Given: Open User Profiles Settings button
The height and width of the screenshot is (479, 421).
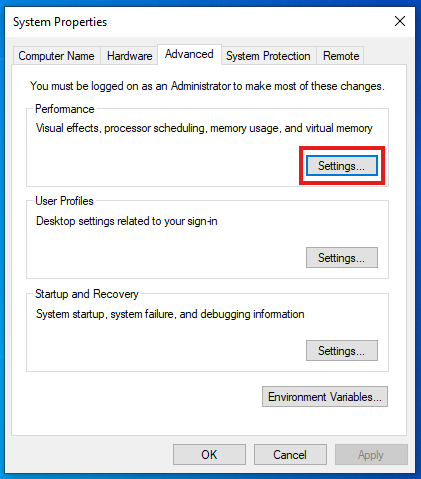Looking at the screenshot, I should point(342,257).
